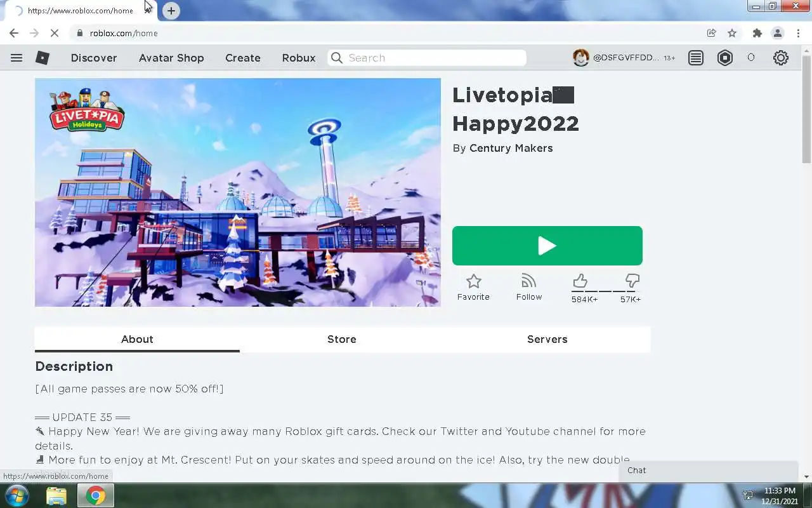This screenshot has height=508, width=812.
Task: Open File Explorer from taskbar
Action: [x=56, y=495]
